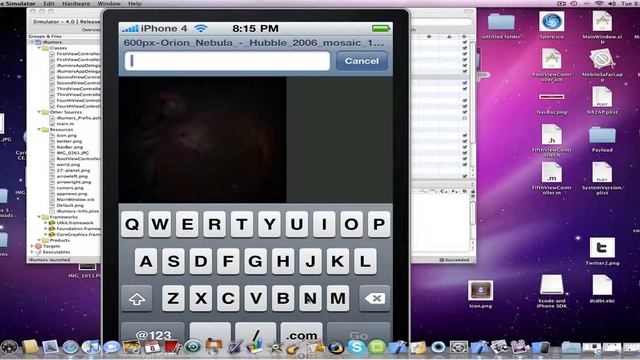Select Default.png in Xcode Resources
The width and height of the screenshot is (640, 360).
coord(70,205)
